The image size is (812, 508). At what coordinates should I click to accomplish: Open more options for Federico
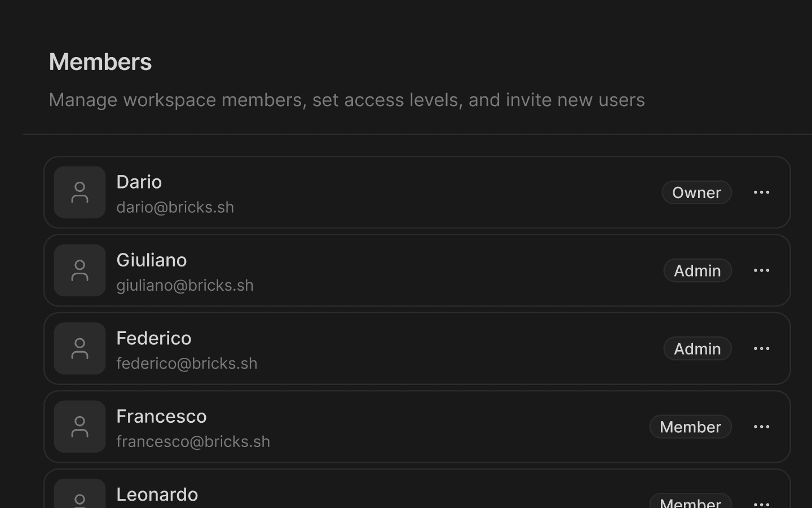(761, 348)
